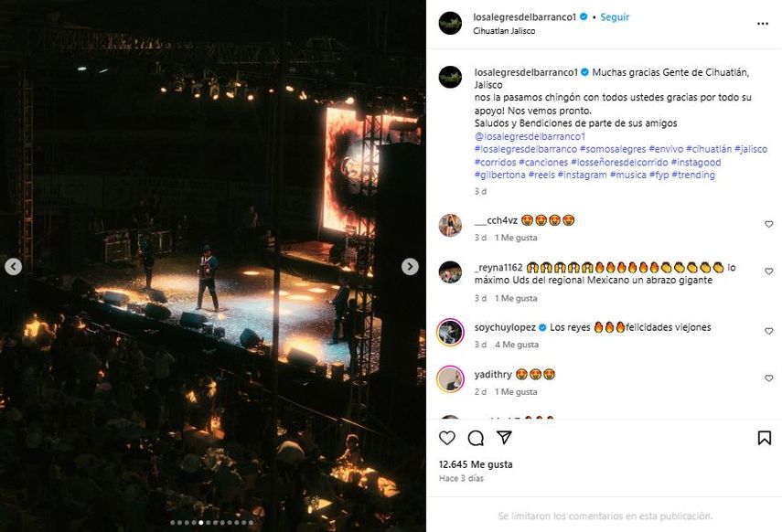This screenshot has height=532, width=782.
Task: Open soychuylopez profile picture
Action: point(450,332)
